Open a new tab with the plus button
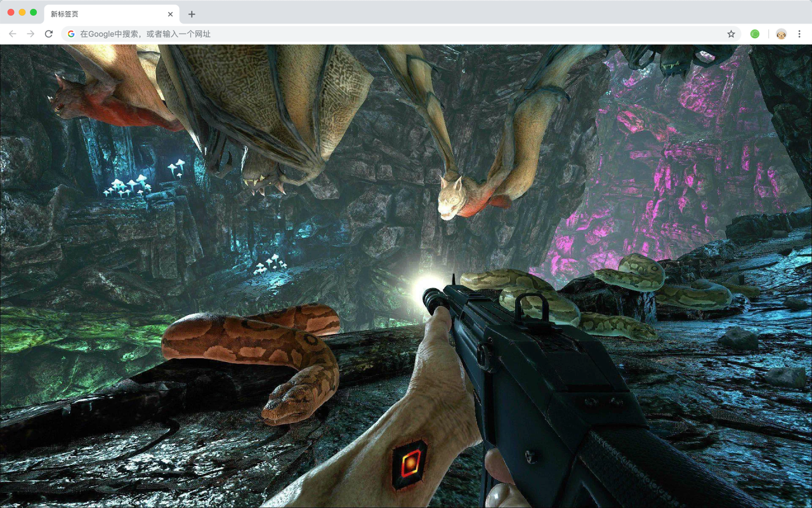The image size is (812, 508). click(x=192, y=14)
